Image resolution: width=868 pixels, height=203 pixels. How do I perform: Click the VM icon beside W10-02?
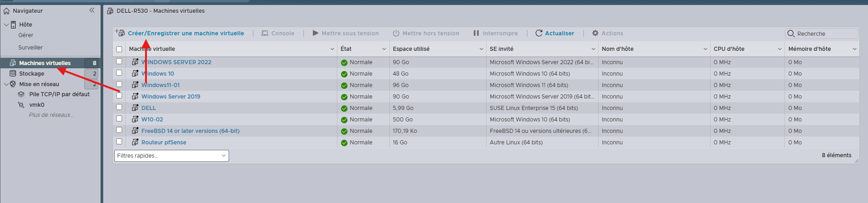click(x=135, y=119)
